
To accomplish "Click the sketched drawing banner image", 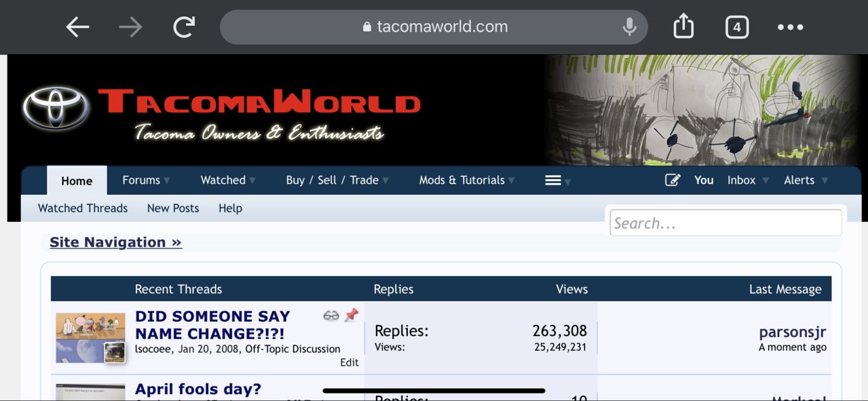I will pos(702,110).
